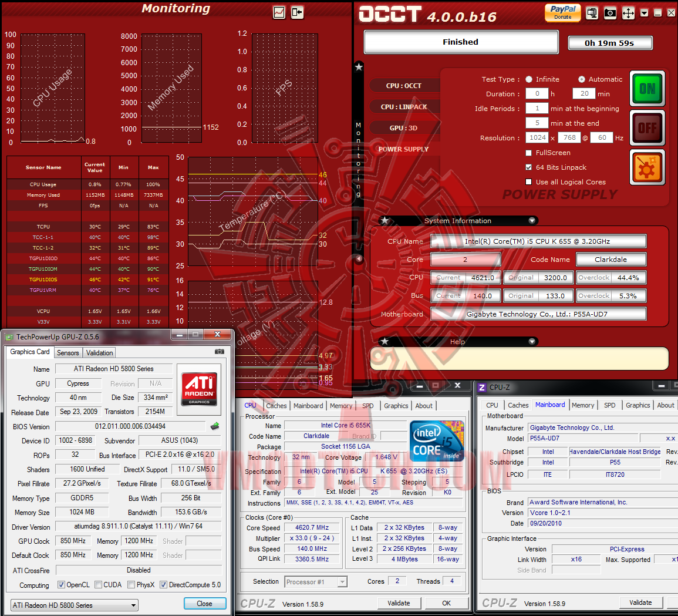Click the CPU-Z Z title bar icon
This screenshot has height=616, width=678.
(x=482, y=387)
